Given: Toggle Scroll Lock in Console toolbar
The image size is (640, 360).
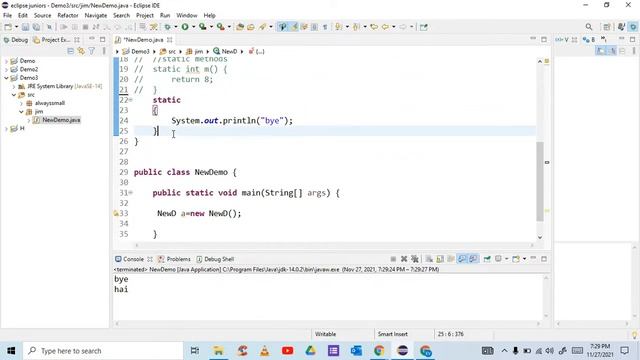Looking at the screenshot, I should (x=440, y=259).
